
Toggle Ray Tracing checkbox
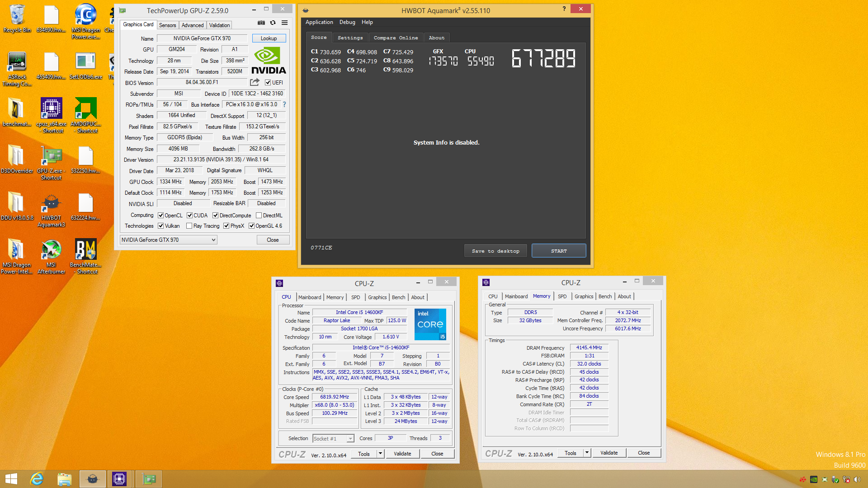click(x=189, y=226)
